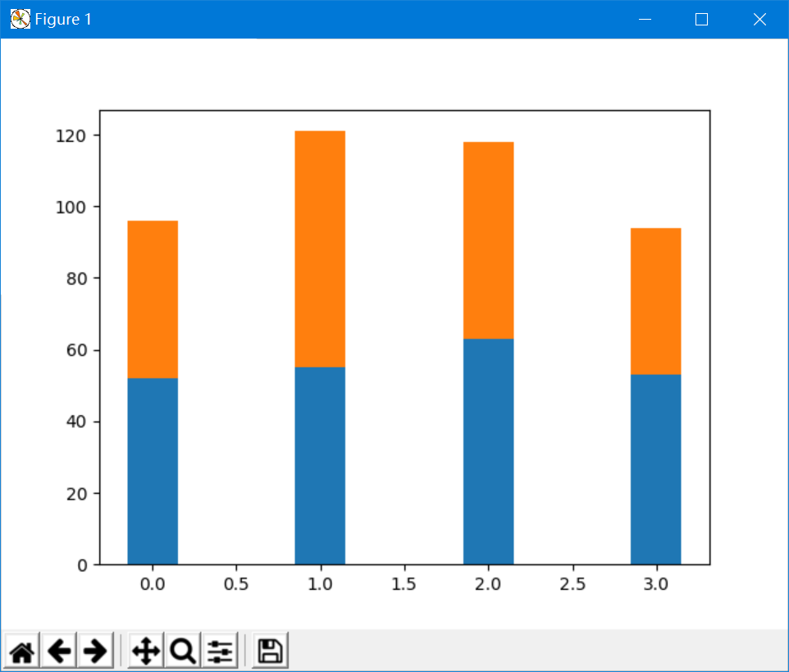Minimize the Figure 1 window
This screenshot has height=672, width=789.
(x=645, y=19)
